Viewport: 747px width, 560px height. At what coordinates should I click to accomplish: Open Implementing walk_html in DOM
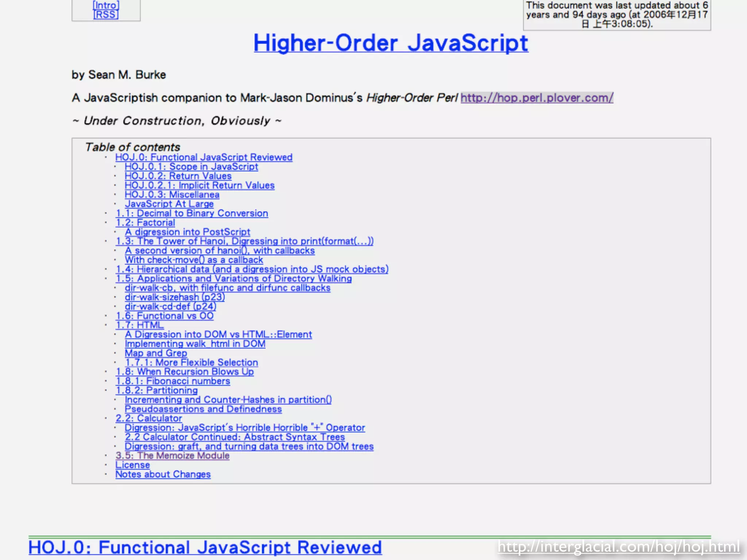tap(195, 344)
